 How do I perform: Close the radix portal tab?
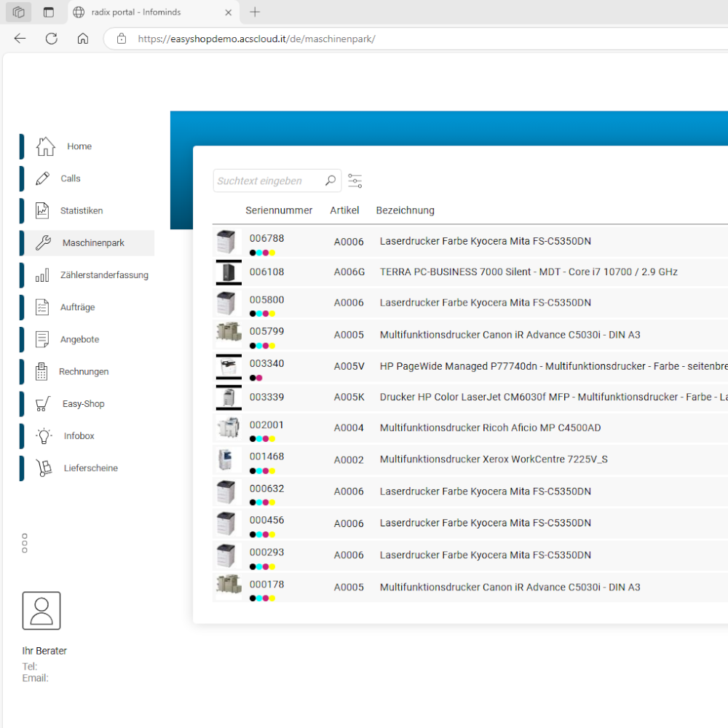point(228,12)
